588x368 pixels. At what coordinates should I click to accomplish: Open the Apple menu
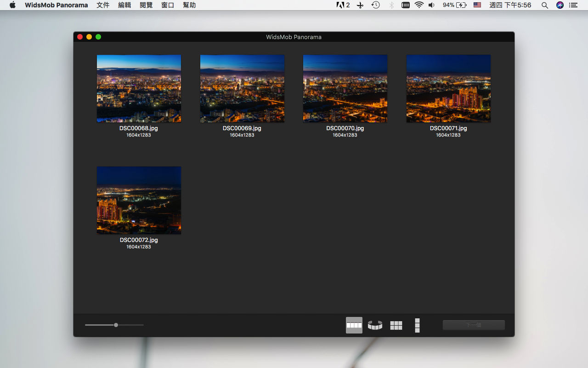coord(12,5)
